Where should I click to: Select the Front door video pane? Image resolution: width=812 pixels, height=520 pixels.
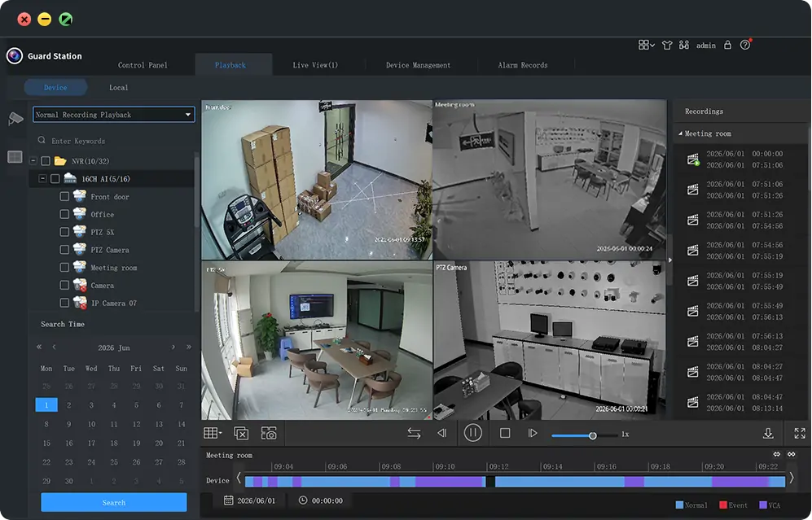pyautogui.click(x=316, y=180)
